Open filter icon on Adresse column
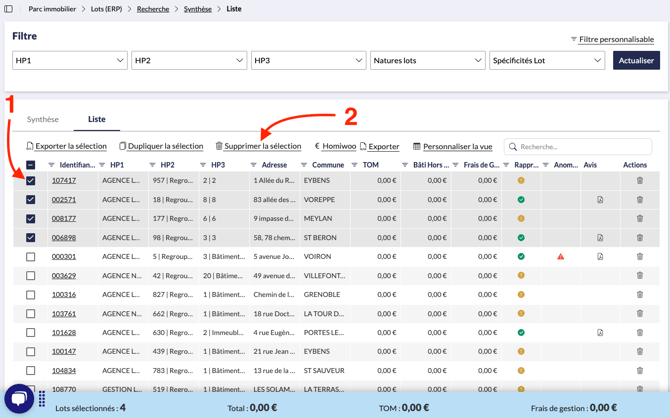The height and width of the screenshot is (418, 670). pyautogui.click(x=254, y=165)
